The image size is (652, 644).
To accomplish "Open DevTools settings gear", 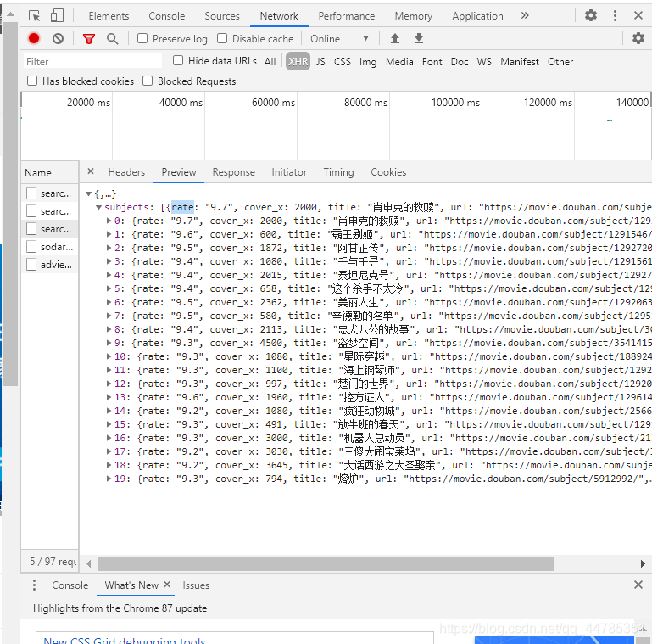I will (x=591, y=16).
